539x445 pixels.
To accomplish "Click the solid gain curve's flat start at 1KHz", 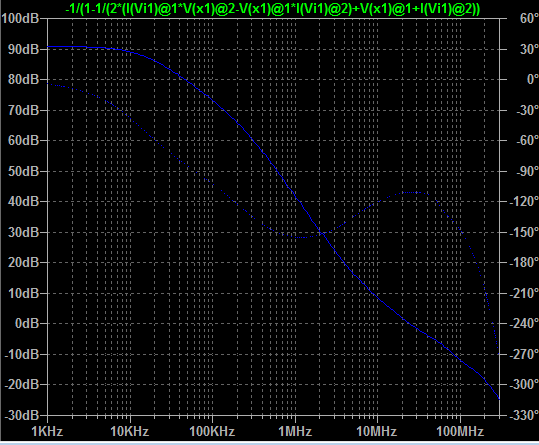I will [x=48, y=46].
